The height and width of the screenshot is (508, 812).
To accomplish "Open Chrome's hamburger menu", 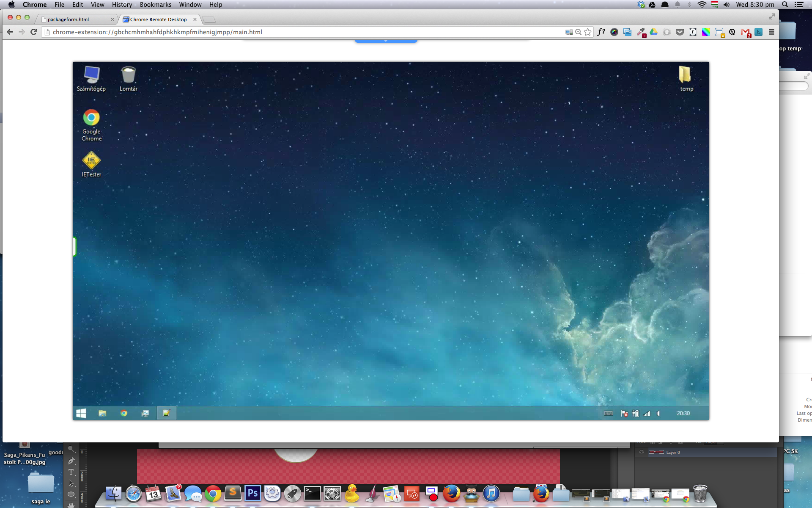I will point(771,32).
